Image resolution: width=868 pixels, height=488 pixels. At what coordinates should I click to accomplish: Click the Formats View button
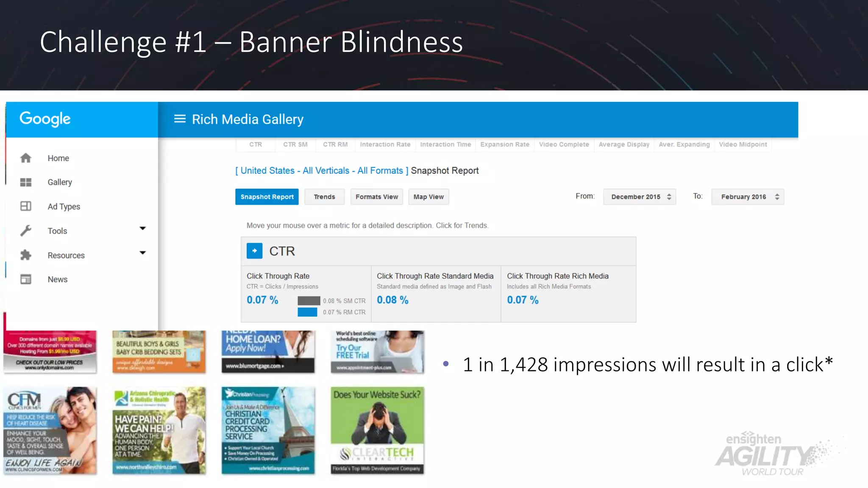tap(377, 197)
